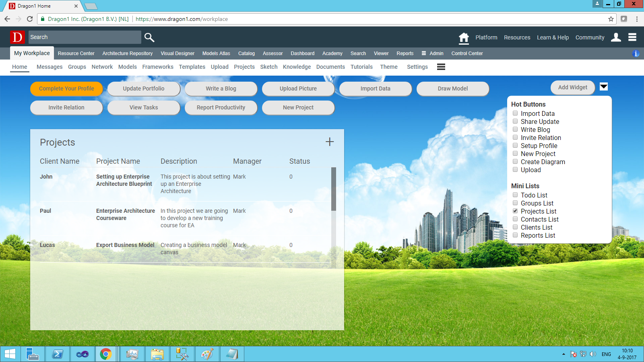This screenshot has height=362, width=644.
Task: Click the clock in the taskbar
Action: tap(627, 354)
